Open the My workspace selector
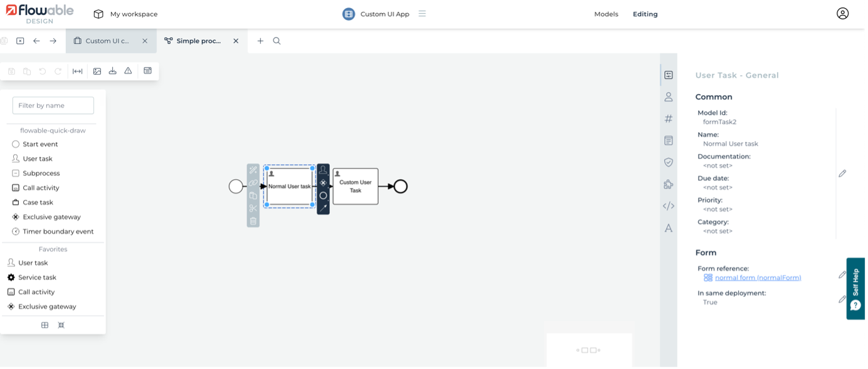The image size is (868, 369). (x=126, y=14)
